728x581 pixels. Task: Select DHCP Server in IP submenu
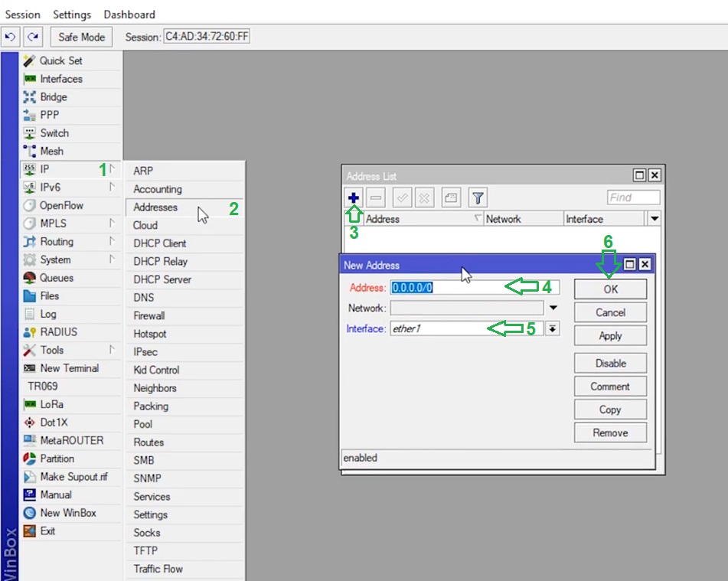[162, 279]
